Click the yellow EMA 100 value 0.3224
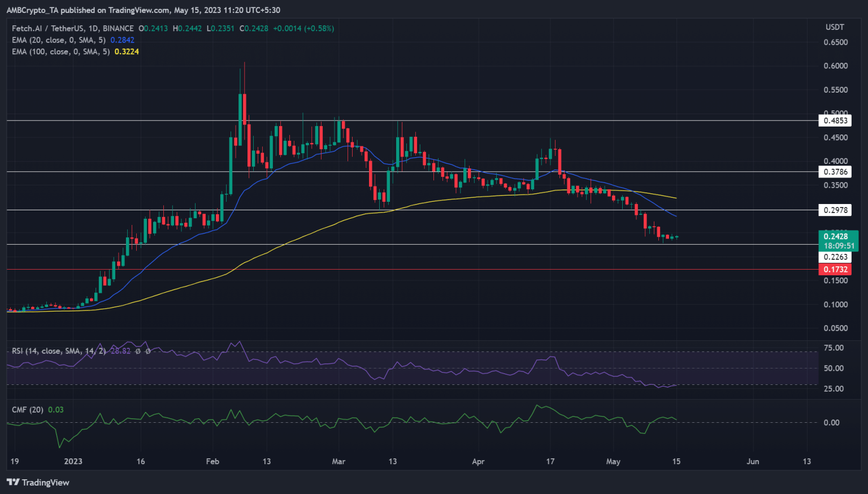This screenshot has height=494, width=868. 127,51
